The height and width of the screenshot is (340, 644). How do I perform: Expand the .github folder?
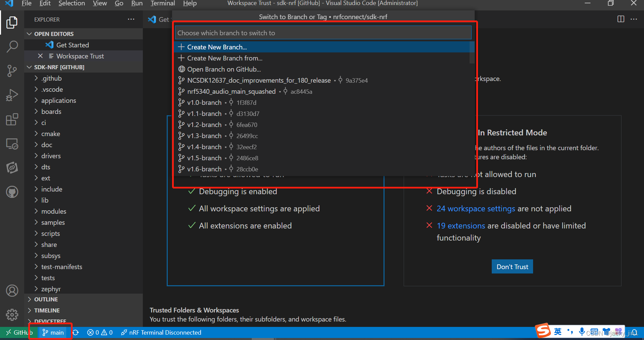[x=84, y=78]
